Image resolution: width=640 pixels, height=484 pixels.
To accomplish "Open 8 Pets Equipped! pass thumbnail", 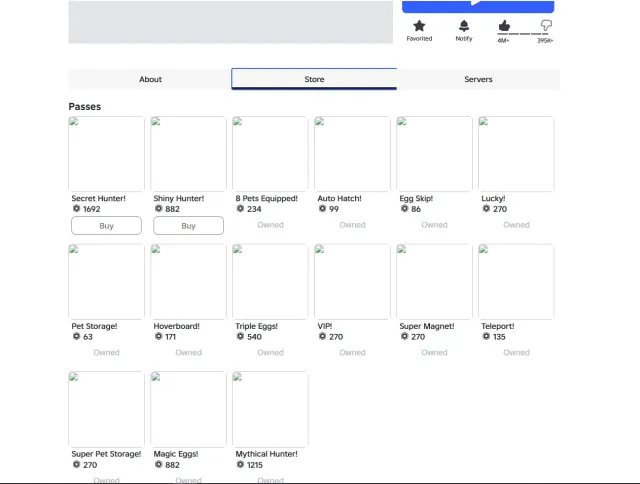I will tap(270, 154).
